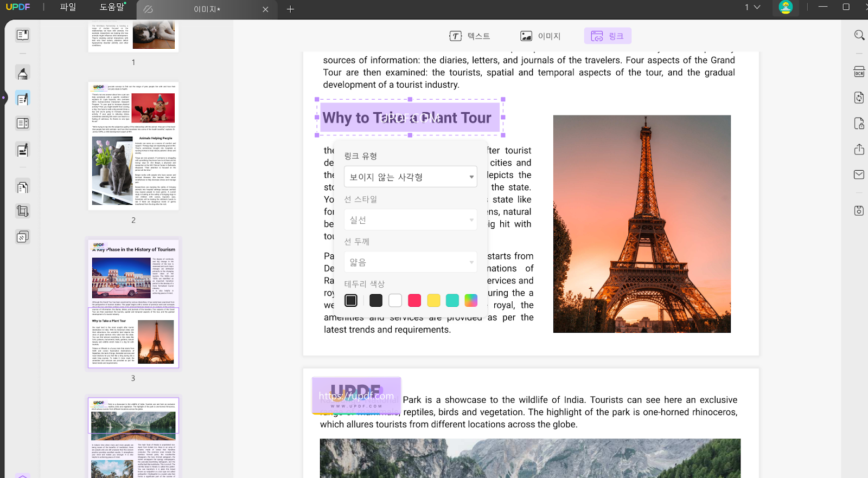Select the Crop Pages tool
The image size is (868, 478).
pyautogui.click(x=22, y=211)
